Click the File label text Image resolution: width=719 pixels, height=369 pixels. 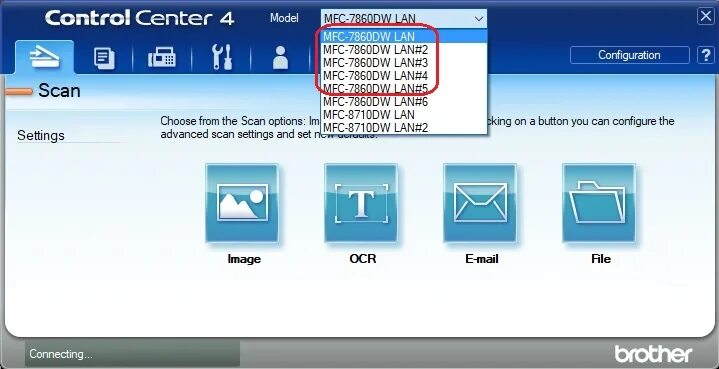[601, 259]
